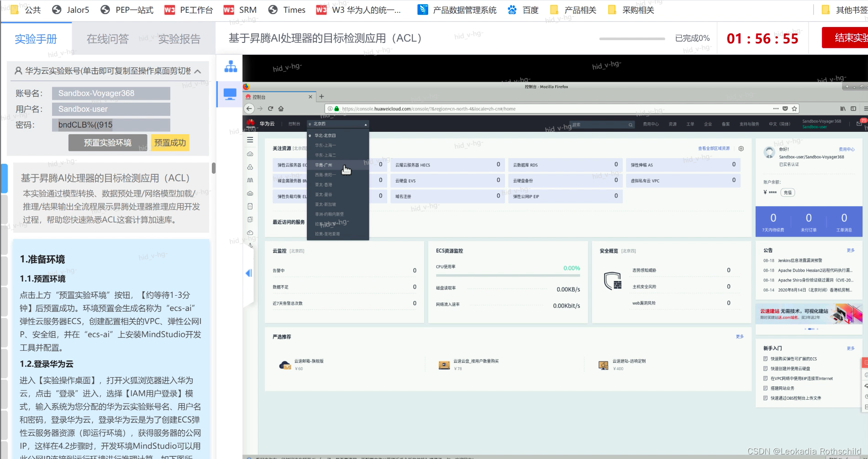This screenshot has height=459, width=868.
Task: Click the 云速邮箱-旗舰版 product icon
Action: (285, 365)
